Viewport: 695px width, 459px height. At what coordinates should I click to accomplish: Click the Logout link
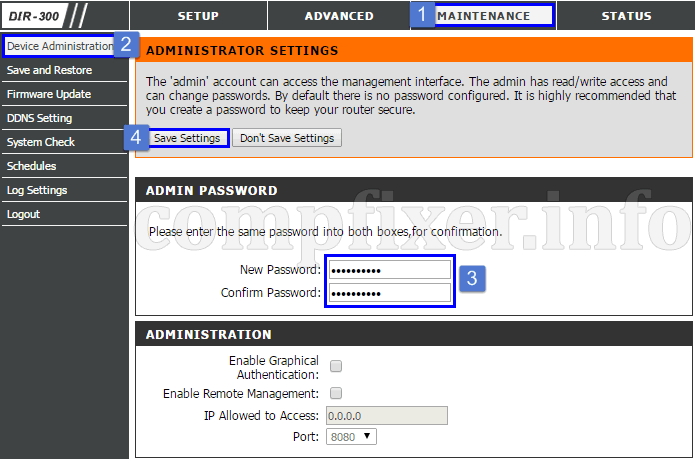pyautogui.click(x=23, y=214)
